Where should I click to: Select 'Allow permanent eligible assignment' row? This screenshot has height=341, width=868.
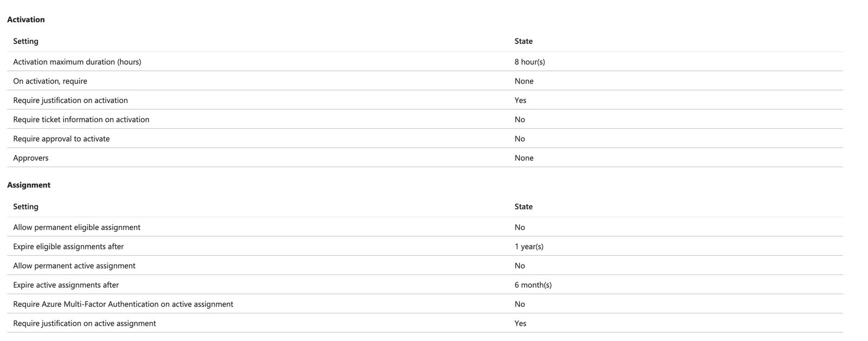(76, 228)
